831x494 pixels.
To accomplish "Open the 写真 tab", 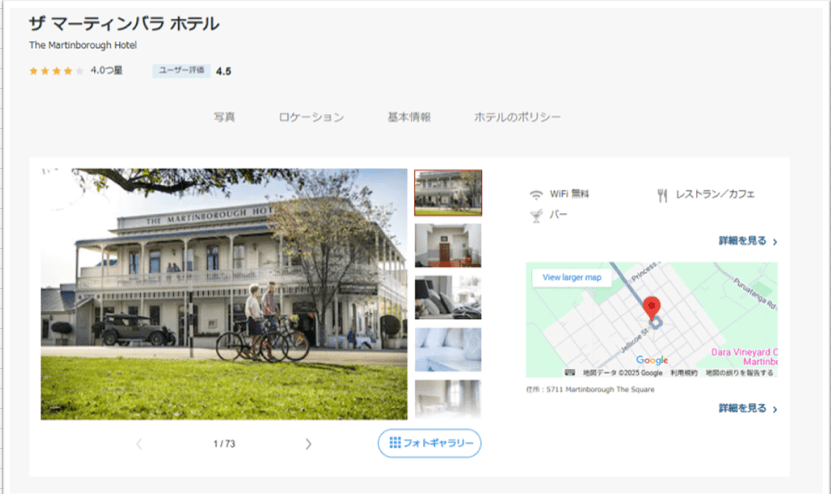I will point(224,117).
